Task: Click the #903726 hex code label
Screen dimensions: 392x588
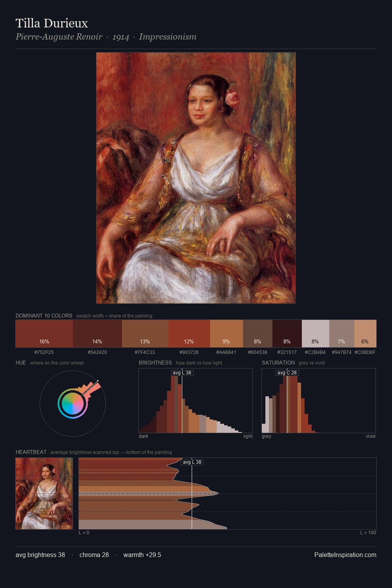Action: point(189,352)
